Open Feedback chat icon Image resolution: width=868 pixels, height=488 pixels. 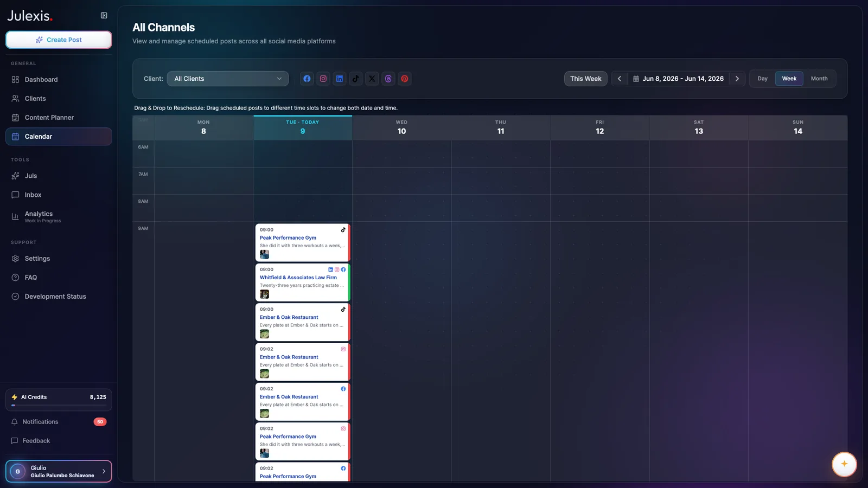point(15,441)
